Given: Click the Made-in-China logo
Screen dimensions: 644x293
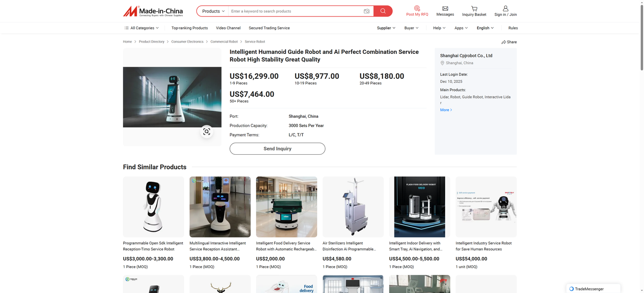Looking at the screenshot, I should tap(153, 11).
